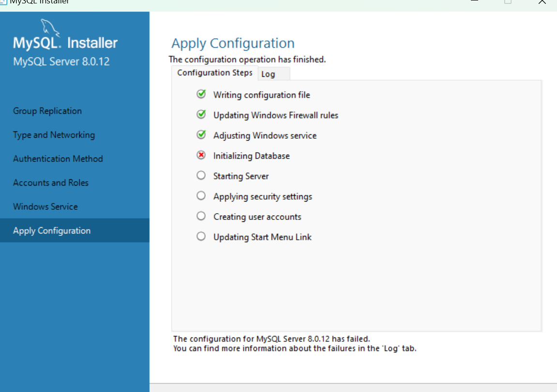Select Apply Configuration in sidebar

75,230
